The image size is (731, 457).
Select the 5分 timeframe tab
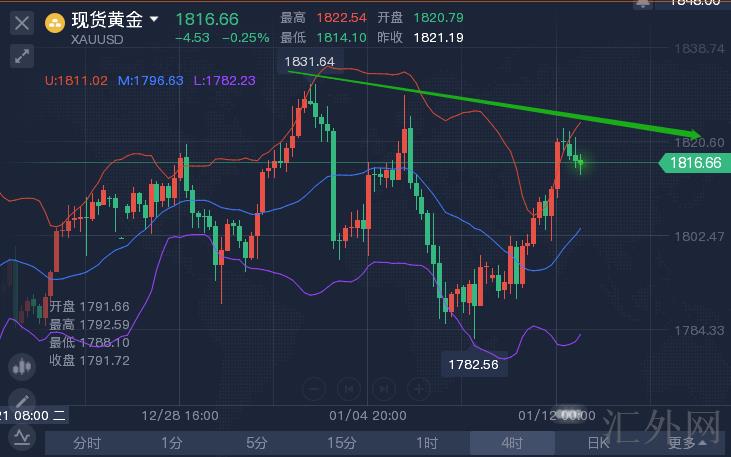257,442
